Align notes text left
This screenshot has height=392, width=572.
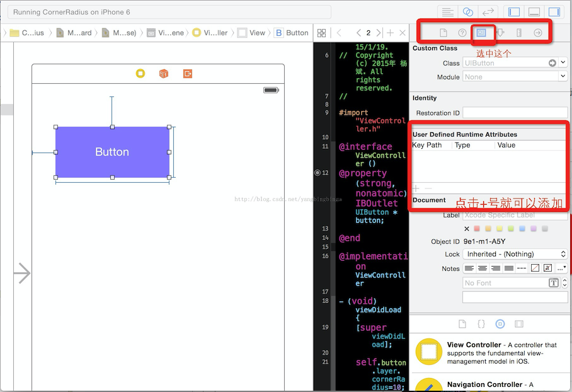tap(469, 268)
